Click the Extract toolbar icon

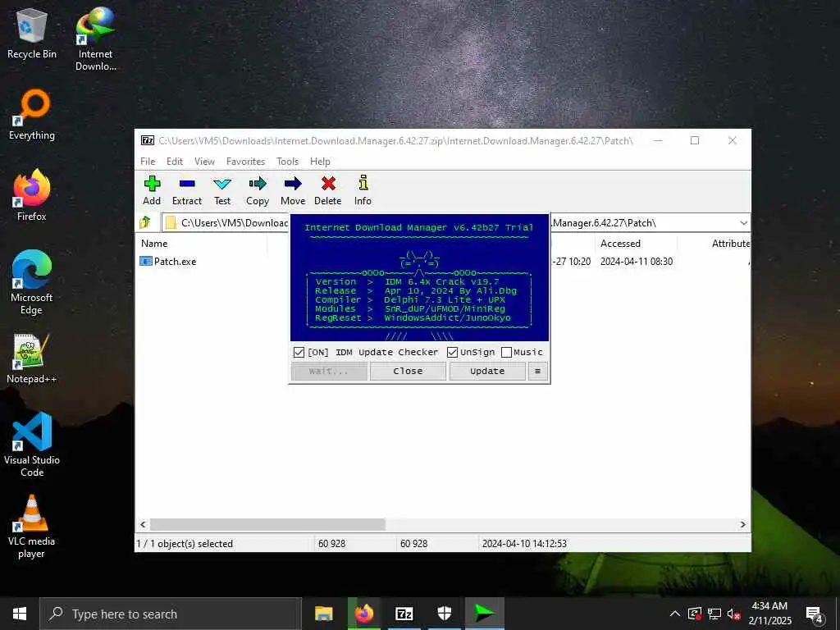187,190
